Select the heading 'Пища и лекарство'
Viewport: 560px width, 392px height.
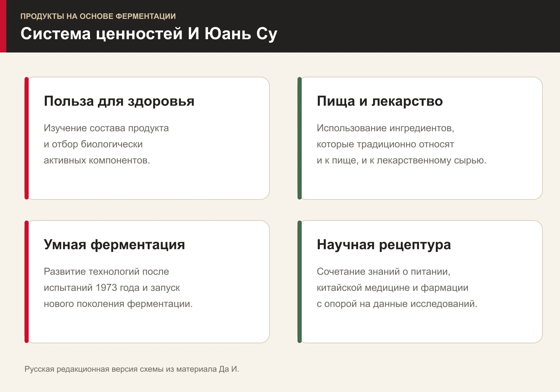(380, 101)
